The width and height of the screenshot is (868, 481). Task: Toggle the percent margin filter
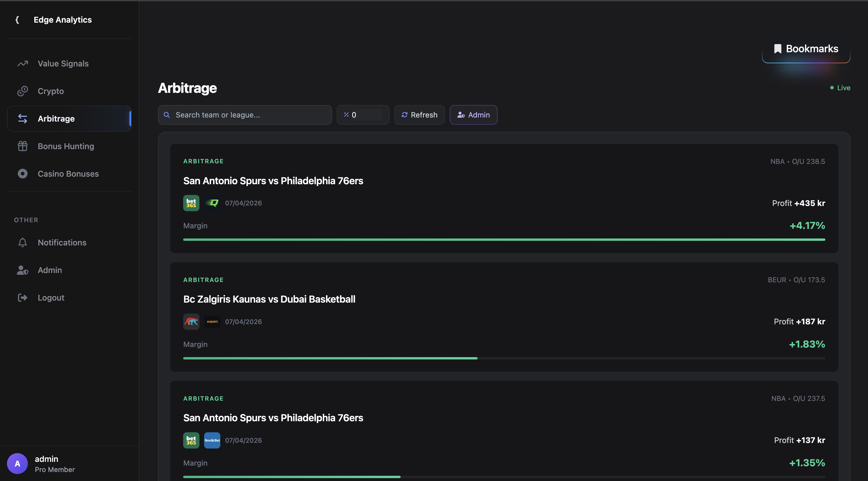tap(363, 115)
